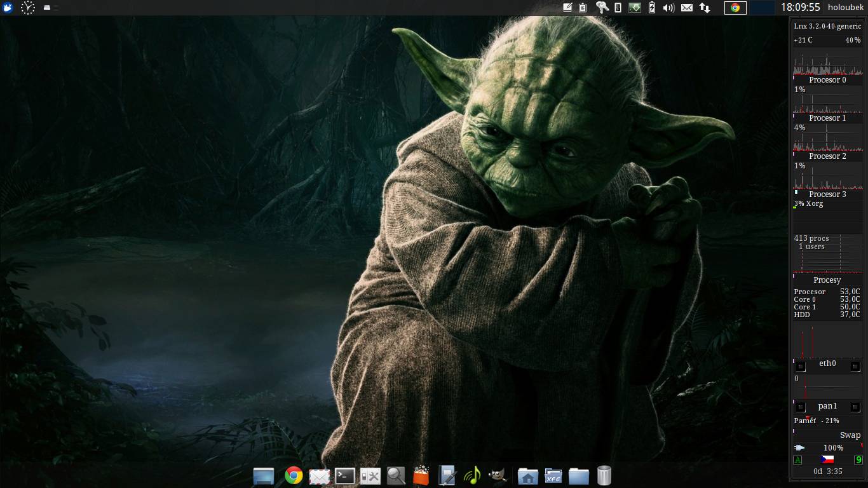Toggle the left eth0 indicator button

point(801,367)
